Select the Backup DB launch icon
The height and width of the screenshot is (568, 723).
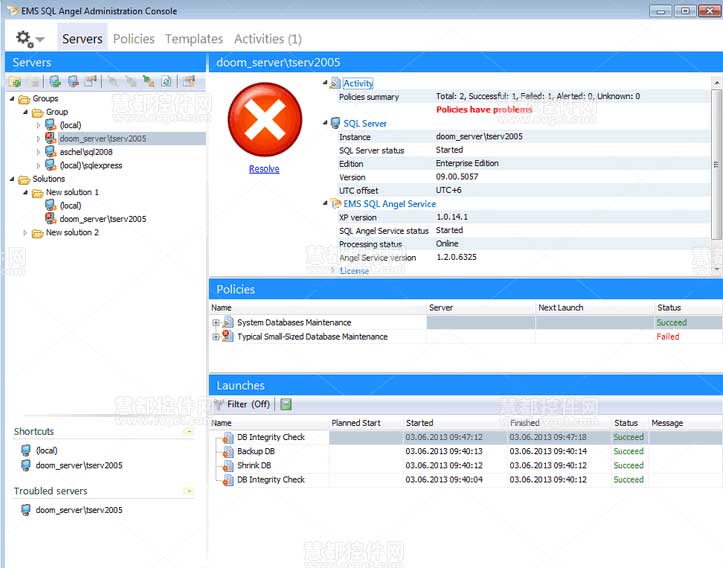tap(228, 452)
